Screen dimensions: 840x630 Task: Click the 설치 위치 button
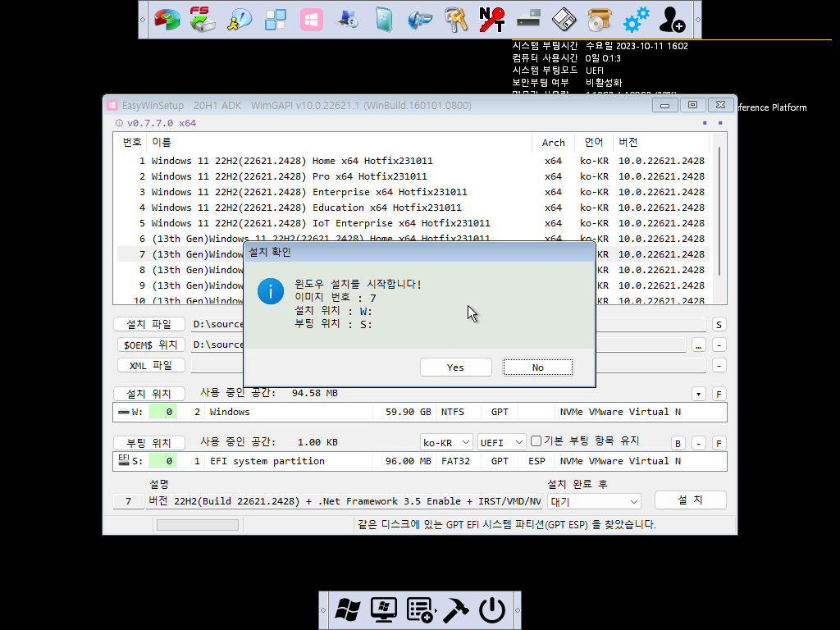[149, 394]
